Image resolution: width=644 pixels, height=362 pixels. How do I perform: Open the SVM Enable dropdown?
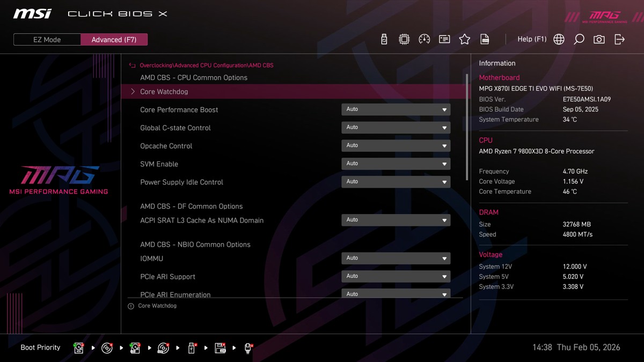tap(396, 164)
